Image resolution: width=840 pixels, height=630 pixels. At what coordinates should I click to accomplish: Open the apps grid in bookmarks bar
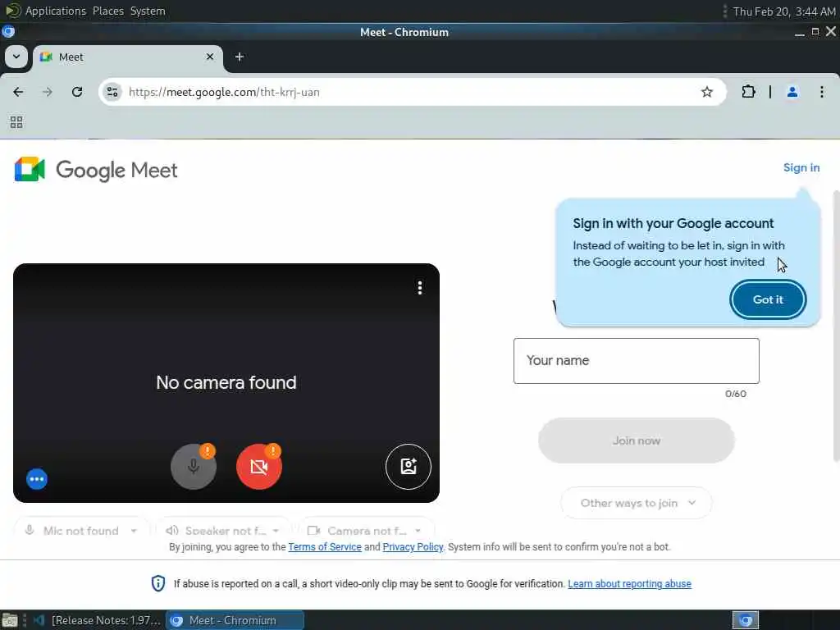16,122
